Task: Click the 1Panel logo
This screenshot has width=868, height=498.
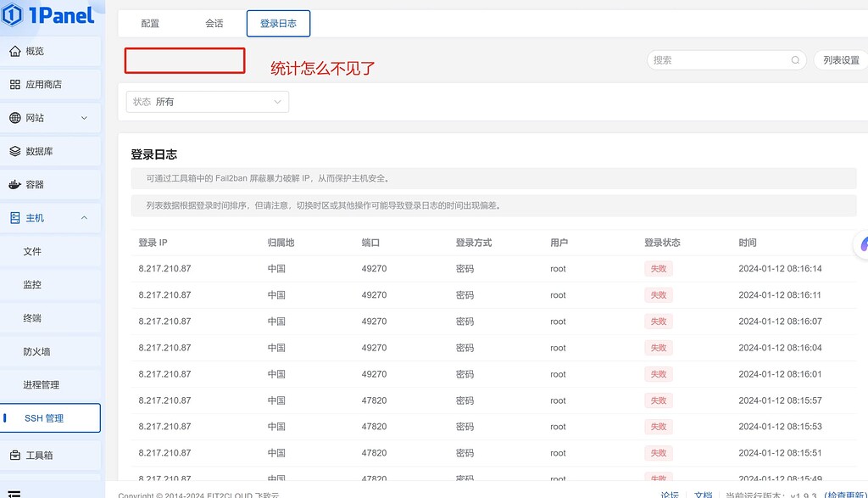Action: (x=48, y=15)
